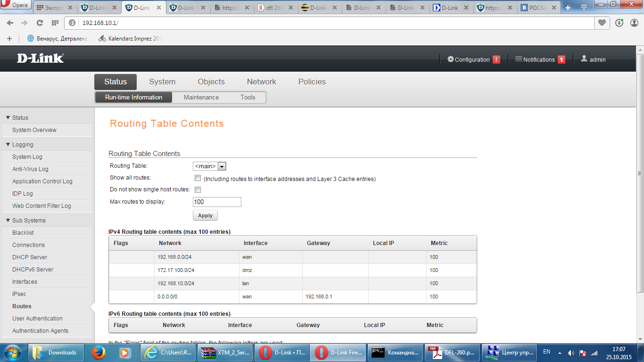Click the Status main tab
This screenshot has width=644, height=362.
pos(116,82)
